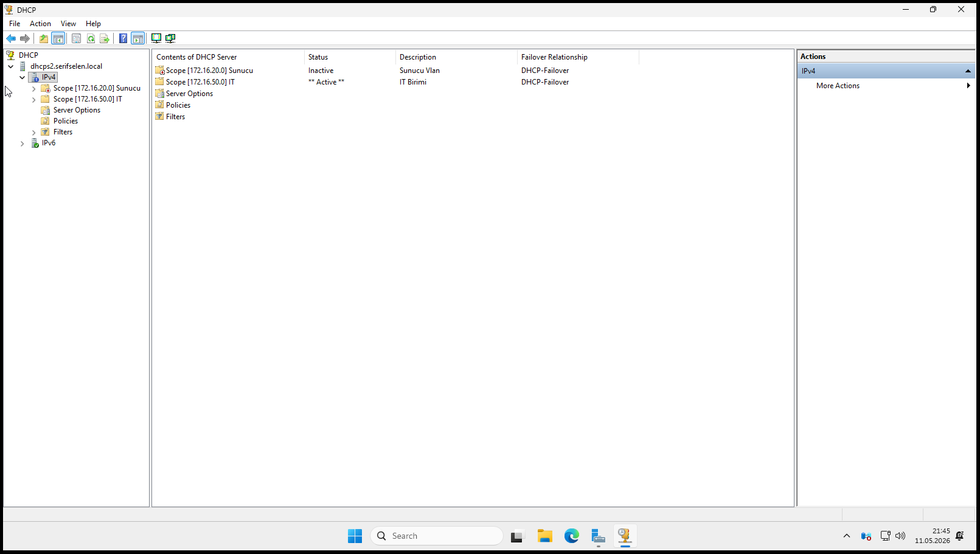Click Scope 172.16.20.0 Sunucu folder icon in tree
The height and width of the screenshot is (554, 980).
click(x=46, y=88)
